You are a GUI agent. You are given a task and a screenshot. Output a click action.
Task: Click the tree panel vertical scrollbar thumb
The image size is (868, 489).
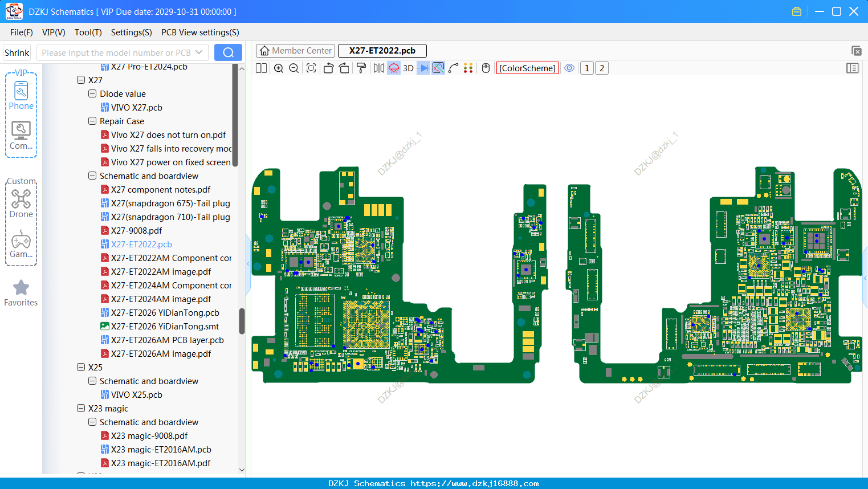pos(242,321)
